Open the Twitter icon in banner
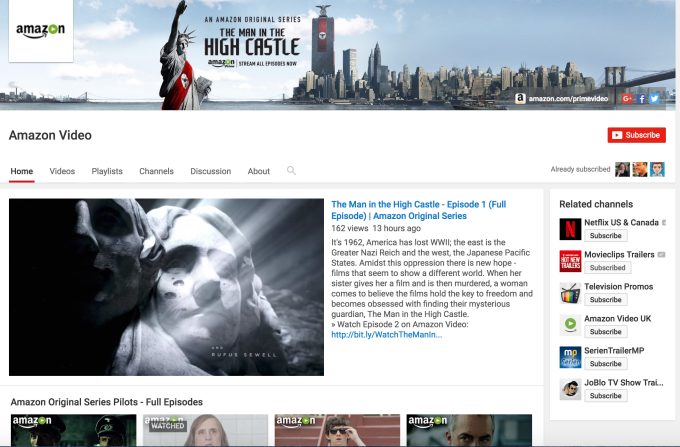The width and height of the screenshot is (680, 447). (x=654, y=99)
